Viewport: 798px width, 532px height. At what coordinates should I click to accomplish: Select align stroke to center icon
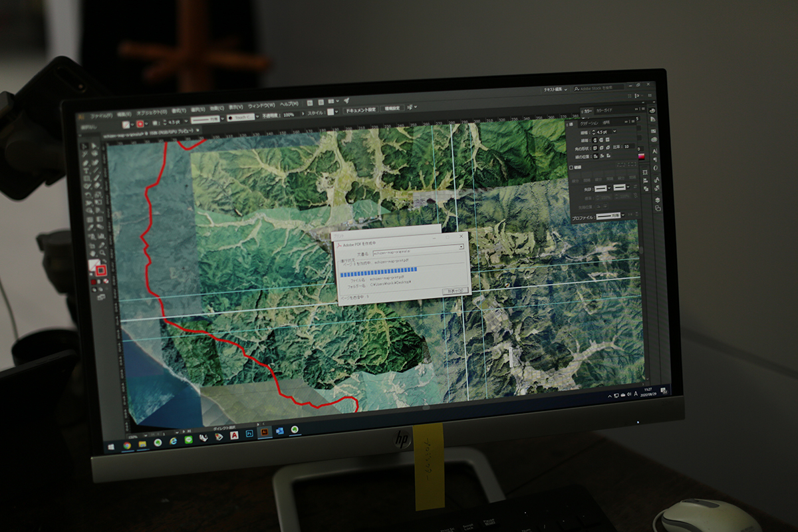point(595,155)
